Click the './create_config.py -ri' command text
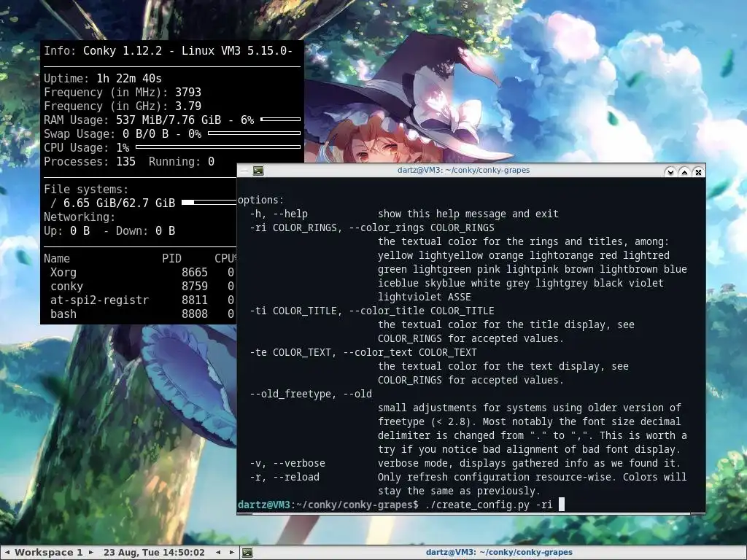 coord(488,505)
